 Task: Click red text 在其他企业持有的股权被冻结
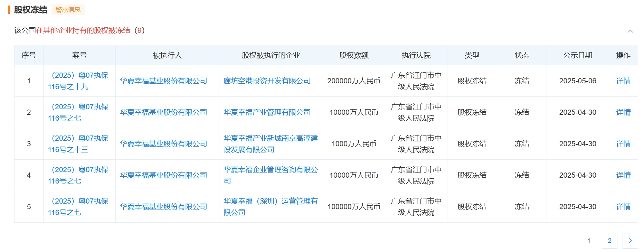(83, 30)
